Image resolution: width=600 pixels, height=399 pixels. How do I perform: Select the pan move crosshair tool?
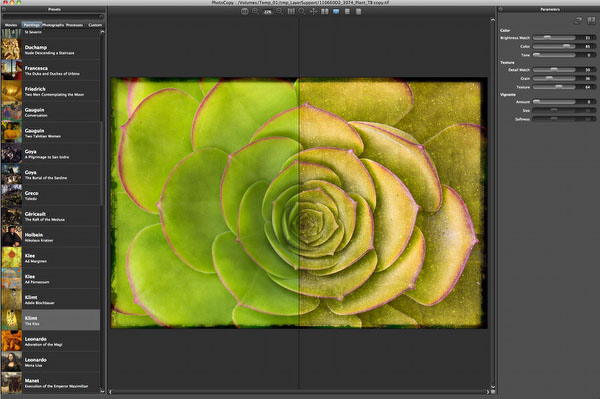[x=313, y=11]
